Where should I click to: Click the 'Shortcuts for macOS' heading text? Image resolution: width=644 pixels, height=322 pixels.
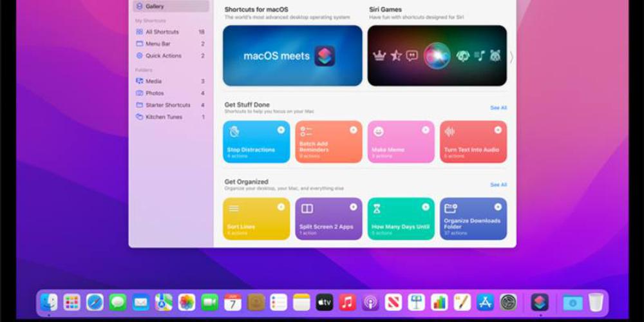point(256,10)
